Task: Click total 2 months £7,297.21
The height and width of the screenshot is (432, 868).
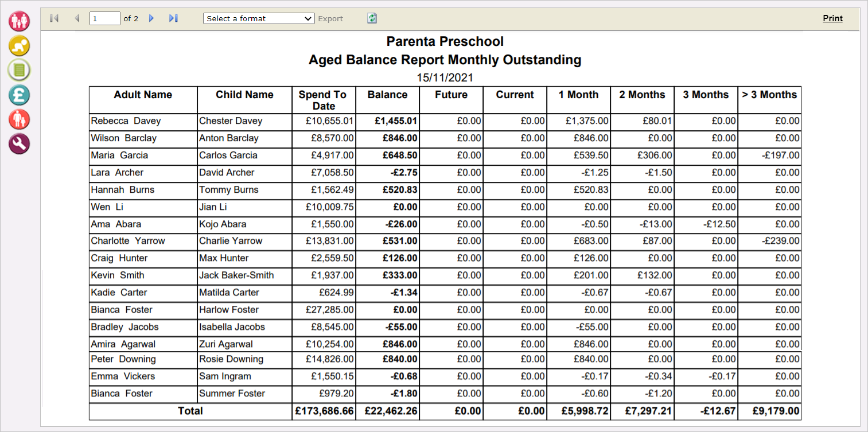Action: point(648,411)
